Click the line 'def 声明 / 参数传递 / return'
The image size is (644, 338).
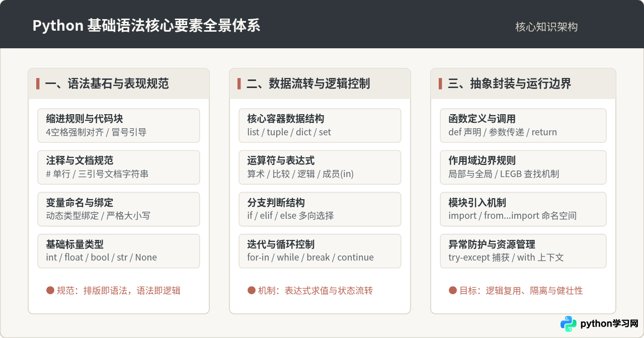503,132
